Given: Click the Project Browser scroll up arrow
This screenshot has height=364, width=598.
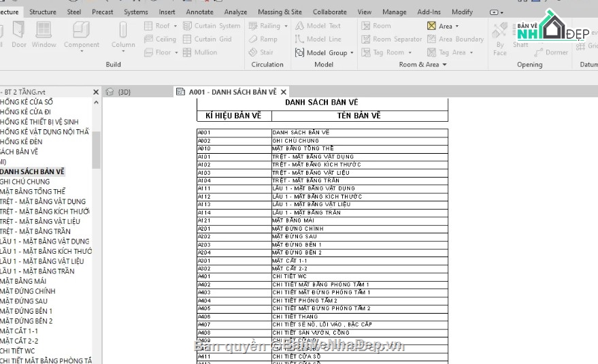Looking at the screenshot, I should 96,102.
